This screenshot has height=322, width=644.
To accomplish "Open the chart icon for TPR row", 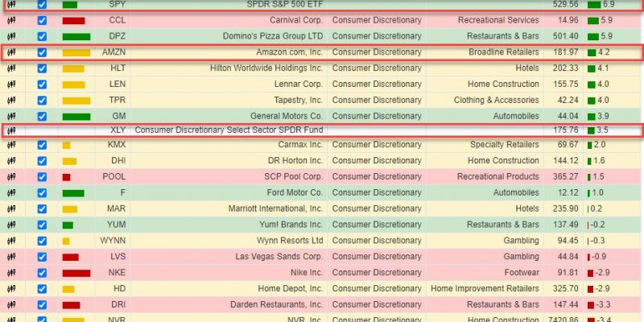I will pos(11,101).
